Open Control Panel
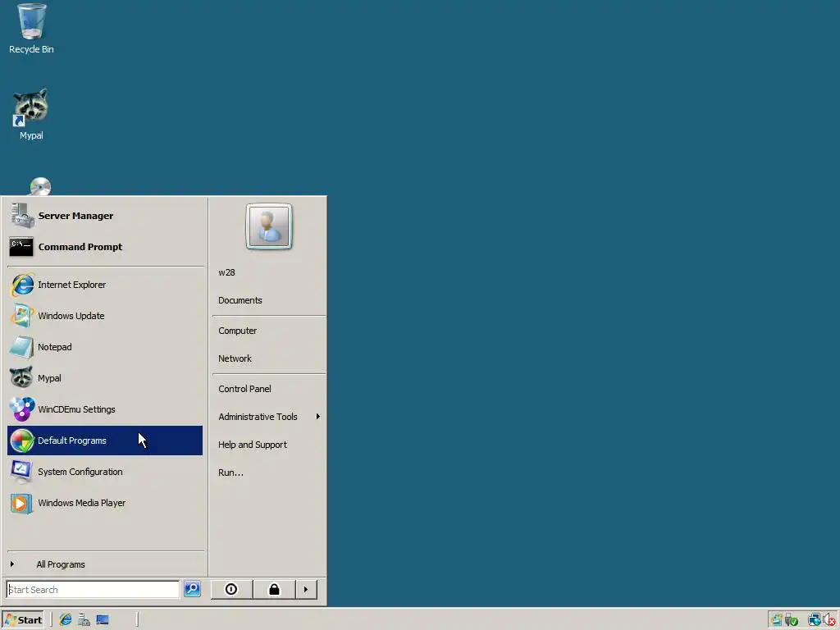 tap(269, 389)
